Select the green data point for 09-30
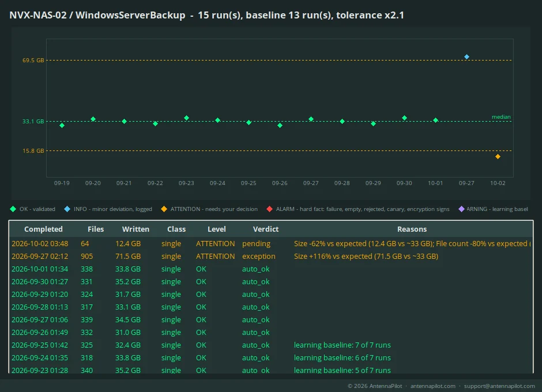Image resolution: width=542 pixels, height=392 pixels. point(404,118)
